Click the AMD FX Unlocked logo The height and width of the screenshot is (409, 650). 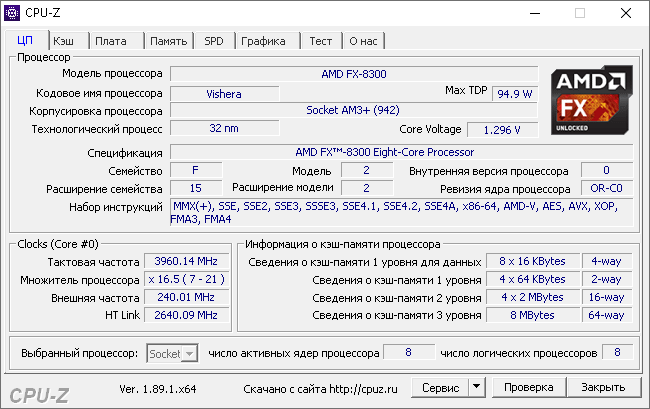592,100
